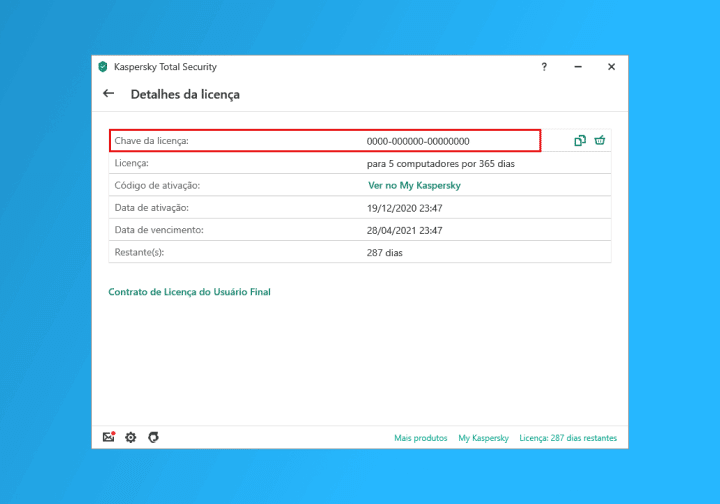Open Contrato de Licença do Usuário Final
This screenshot has height=504, width=720.
(189, 292)
